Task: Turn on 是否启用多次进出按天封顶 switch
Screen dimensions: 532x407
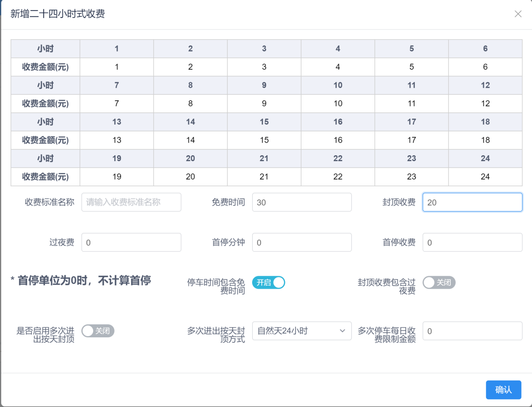Action: 98,331
